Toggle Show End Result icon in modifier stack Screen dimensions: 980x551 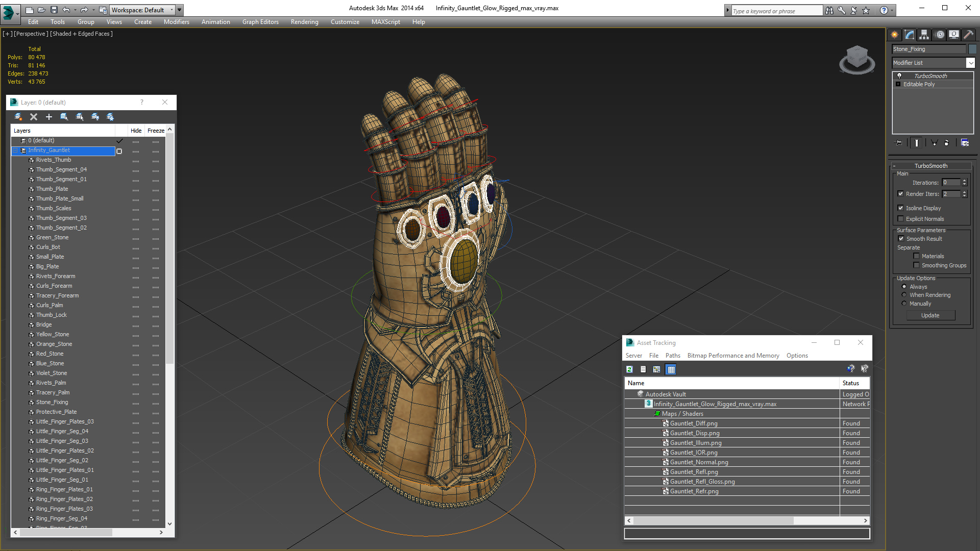coord(917,143)
